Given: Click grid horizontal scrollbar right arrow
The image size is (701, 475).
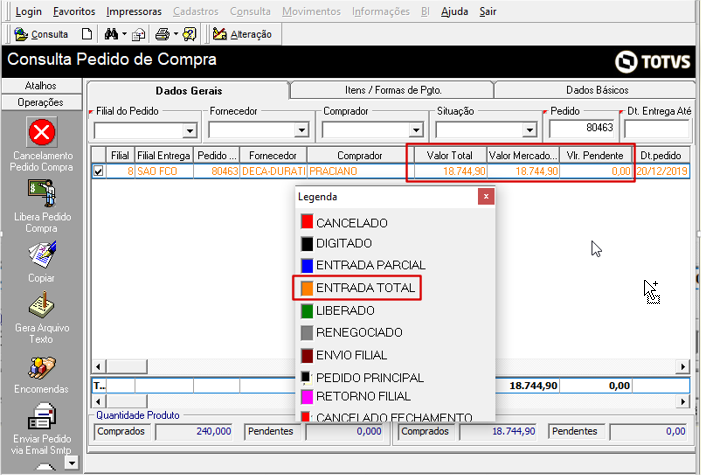Looking at the screenshot, I should pyautogui.click(x=683, y=367).
